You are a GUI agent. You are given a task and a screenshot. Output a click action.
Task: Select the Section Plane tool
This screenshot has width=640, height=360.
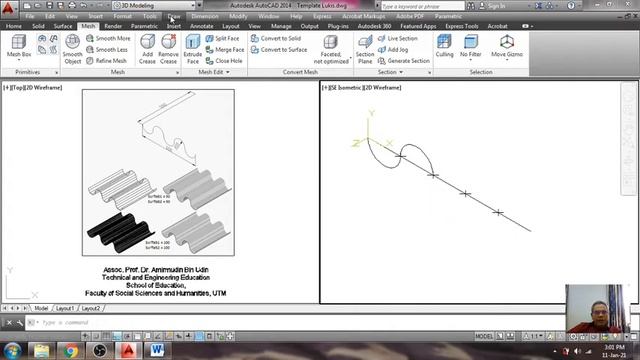click(365, 49)
